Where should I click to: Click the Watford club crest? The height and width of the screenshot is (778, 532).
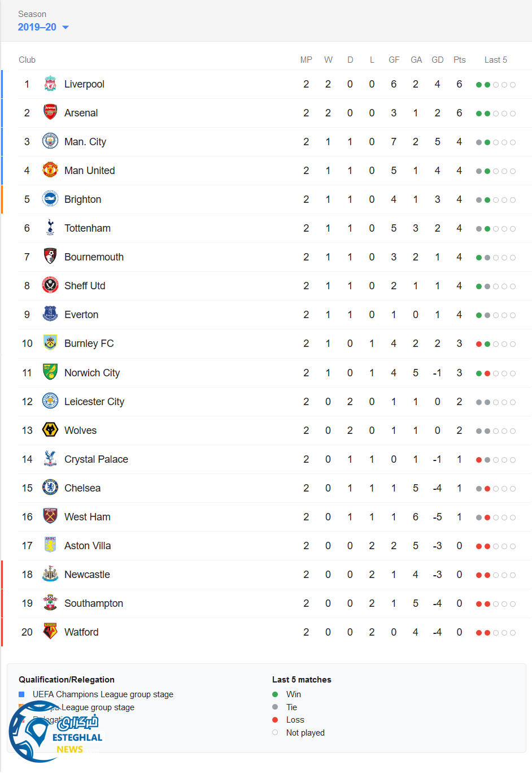point(50,632)
